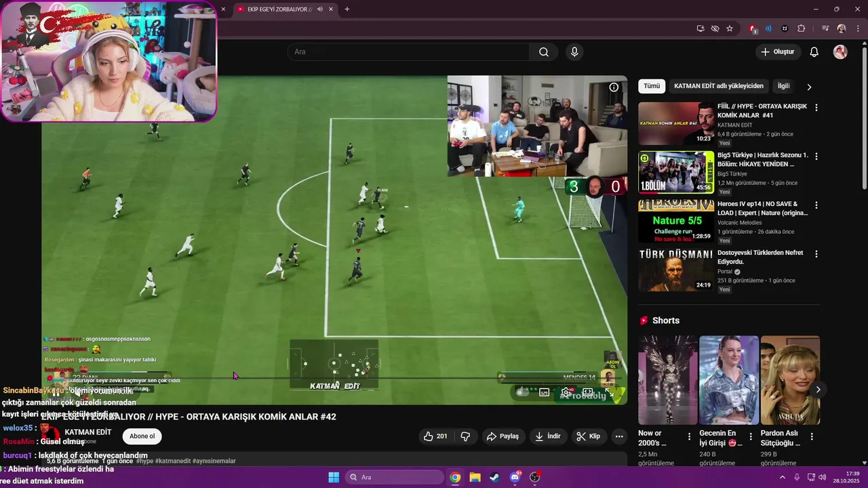
Task: Click the install app icon in the address bar
Action: (x=701, y=28)
